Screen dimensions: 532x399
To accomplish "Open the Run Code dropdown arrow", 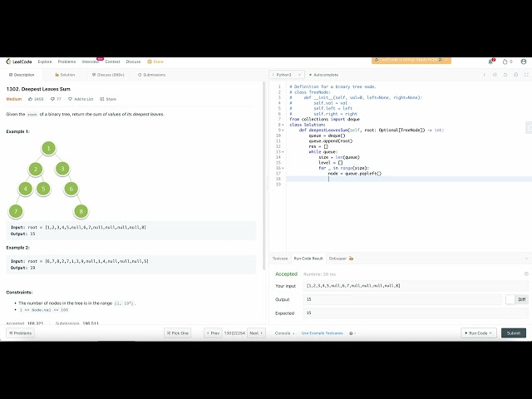I will coord(490,333).
